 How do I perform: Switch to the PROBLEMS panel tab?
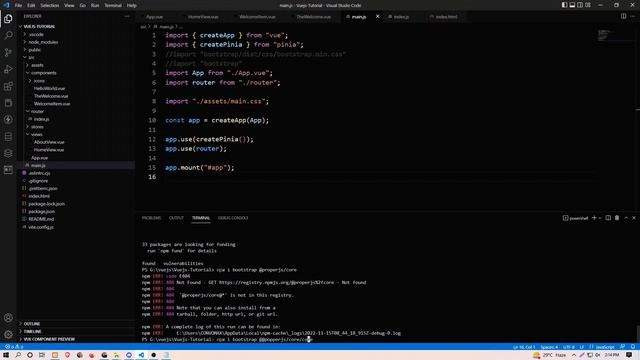click(151, 218)
